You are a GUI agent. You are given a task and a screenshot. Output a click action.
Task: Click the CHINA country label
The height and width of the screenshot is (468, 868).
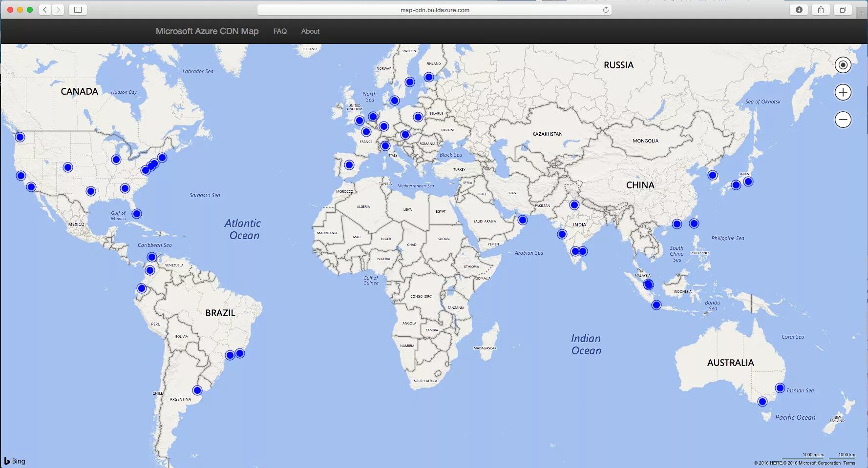click(x=640, y=185)
